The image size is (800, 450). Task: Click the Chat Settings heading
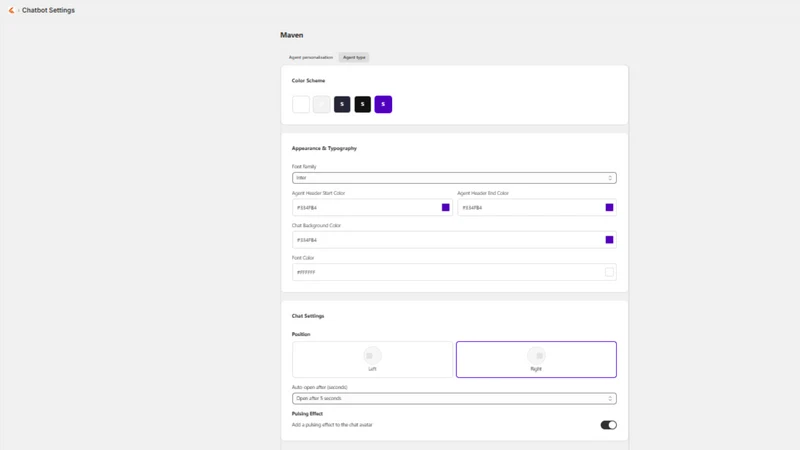308,316
